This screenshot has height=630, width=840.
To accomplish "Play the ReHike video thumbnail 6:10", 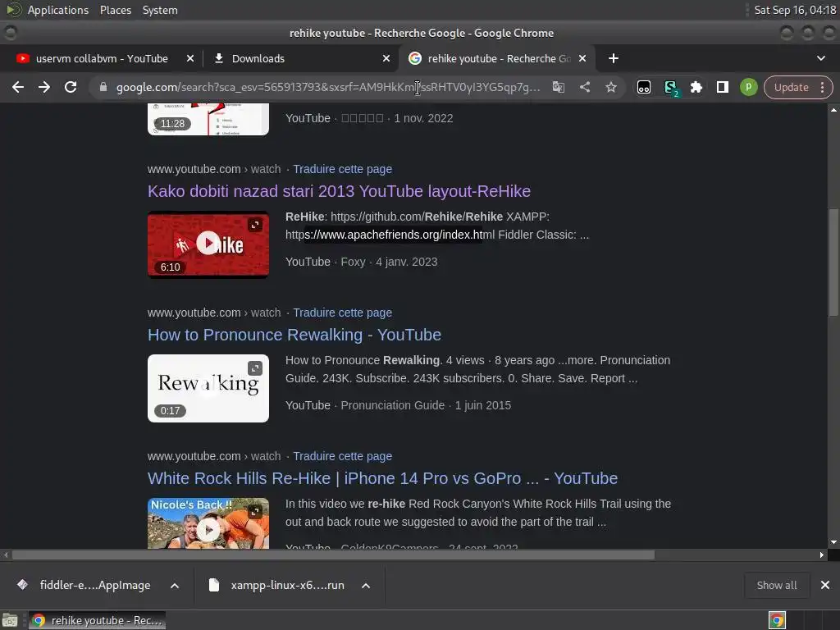I will coord(208,244).
